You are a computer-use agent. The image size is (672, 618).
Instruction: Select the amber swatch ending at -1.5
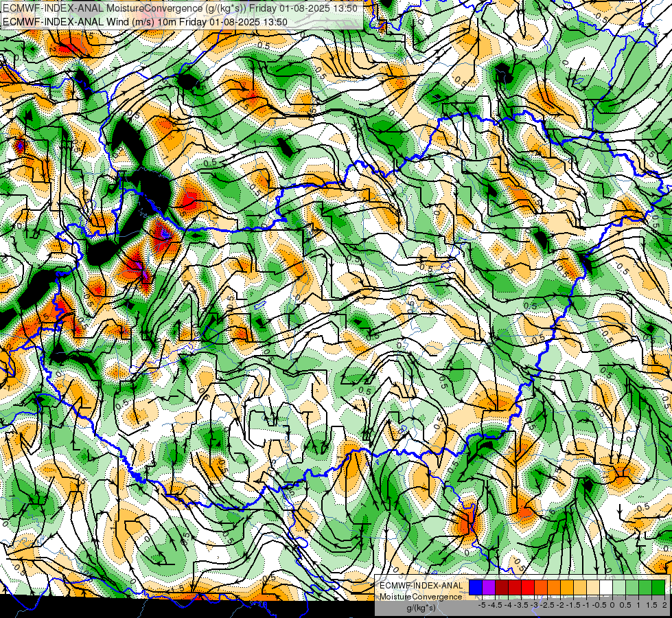[x=567, y=587]
